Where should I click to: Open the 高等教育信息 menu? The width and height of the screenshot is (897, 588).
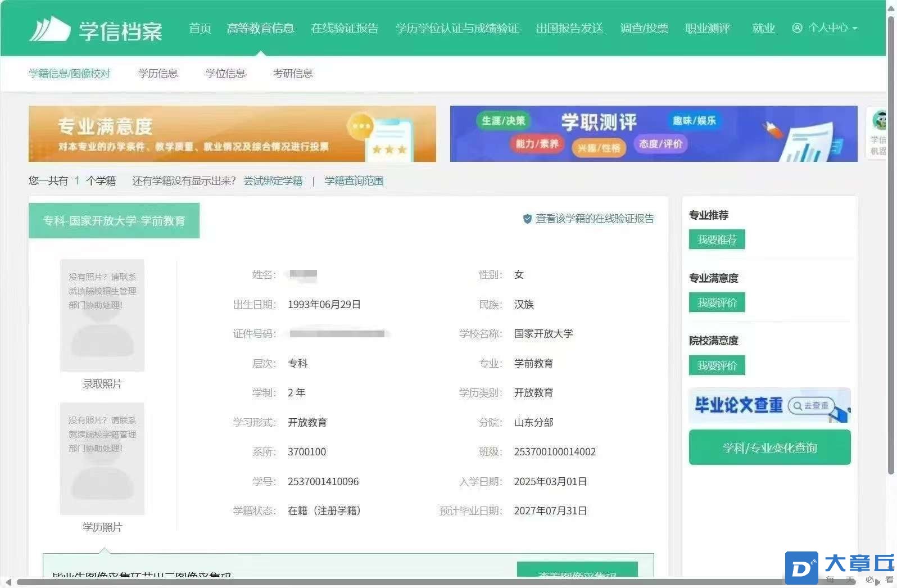pyautogui.click(x=260, y=28)
